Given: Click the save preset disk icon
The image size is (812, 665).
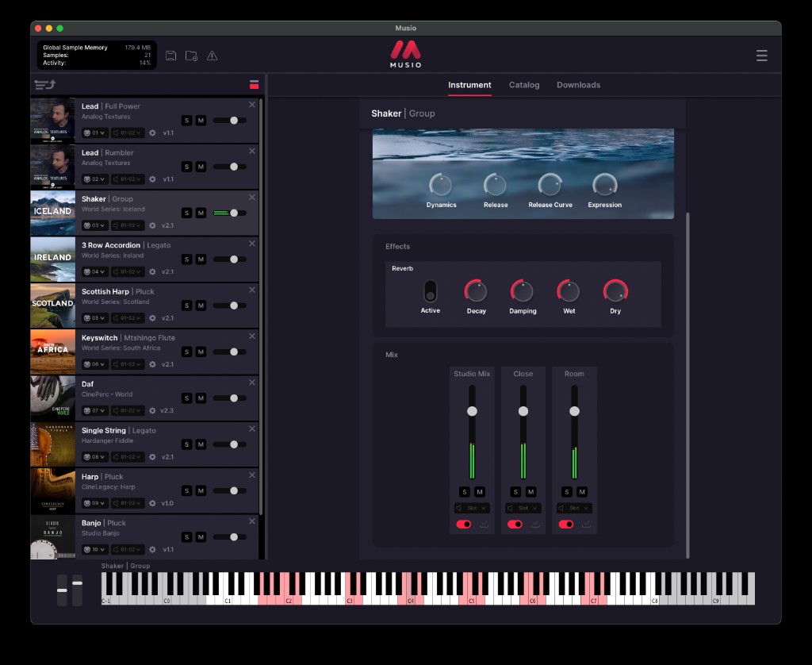Looking at the screenshot, I should [171, 56].
